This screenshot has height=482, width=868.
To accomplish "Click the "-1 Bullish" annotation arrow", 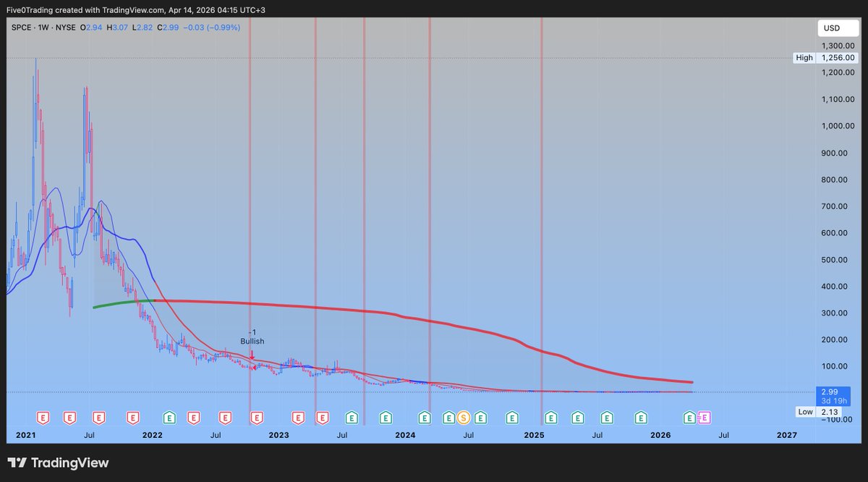I will coord(252,355).
